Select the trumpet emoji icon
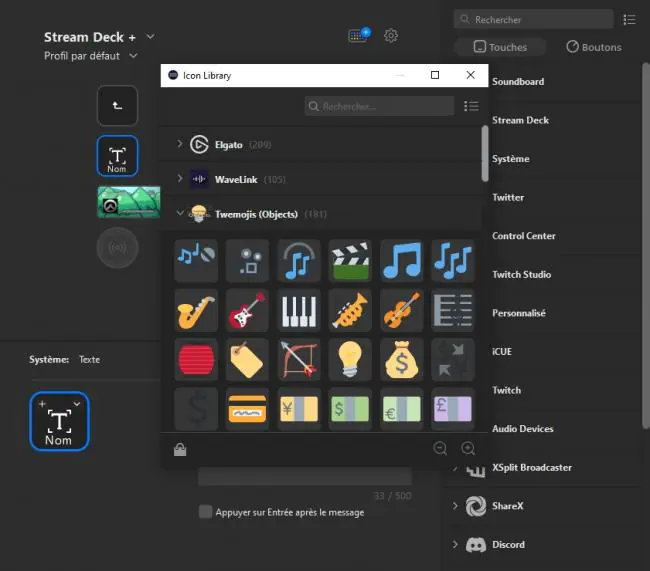 350,311
